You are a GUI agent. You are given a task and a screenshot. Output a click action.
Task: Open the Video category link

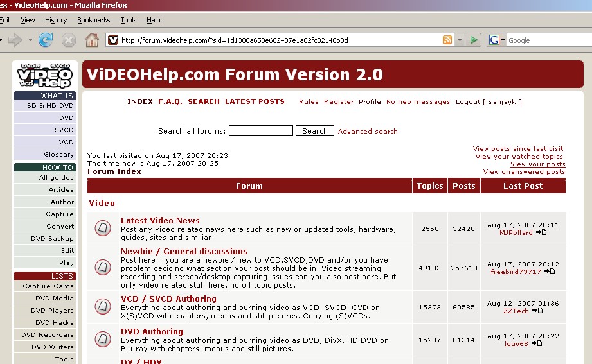pyautogui.click(x=102, y=204)
